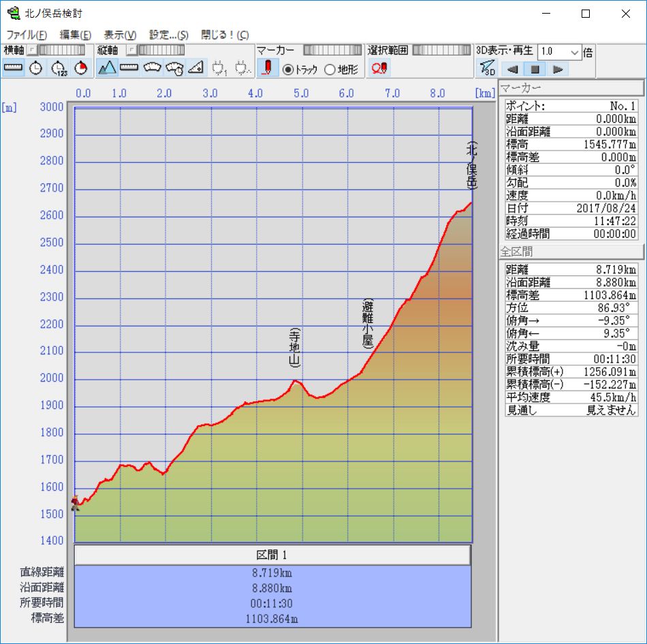
Task: Adjust the マーカー position slider
Action: click(x=332, y=50)
